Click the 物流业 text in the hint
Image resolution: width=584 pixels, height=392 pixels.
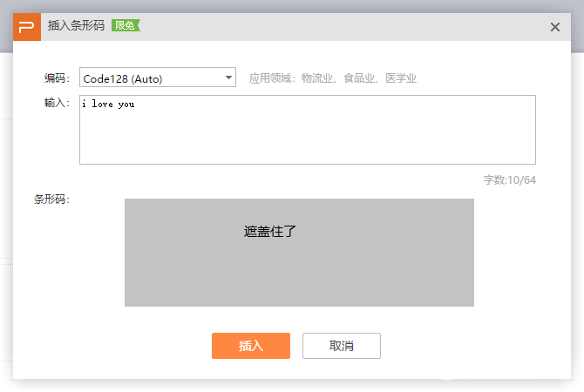point(317,78)
